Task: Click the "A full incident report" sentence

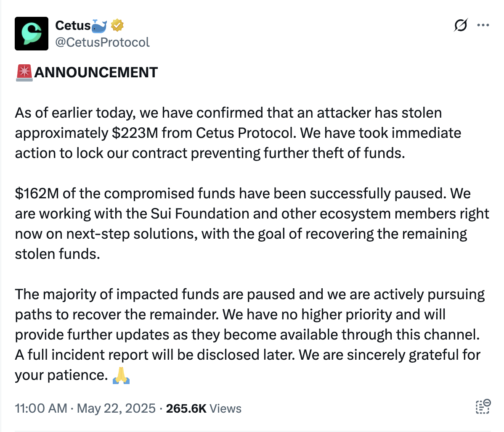Action: tap(156, 355)
